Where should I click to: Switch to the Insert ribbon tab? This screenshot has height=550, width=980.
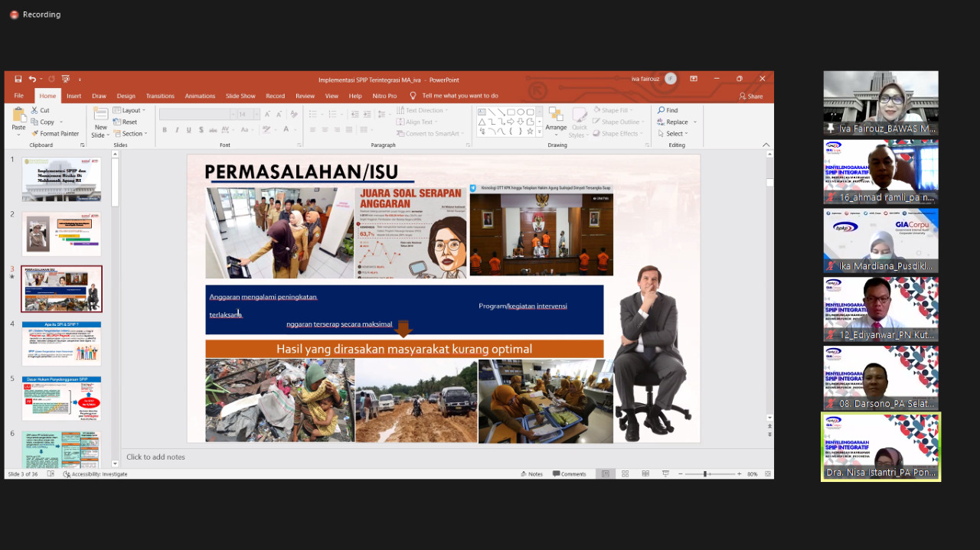click(x=73, y=96)
